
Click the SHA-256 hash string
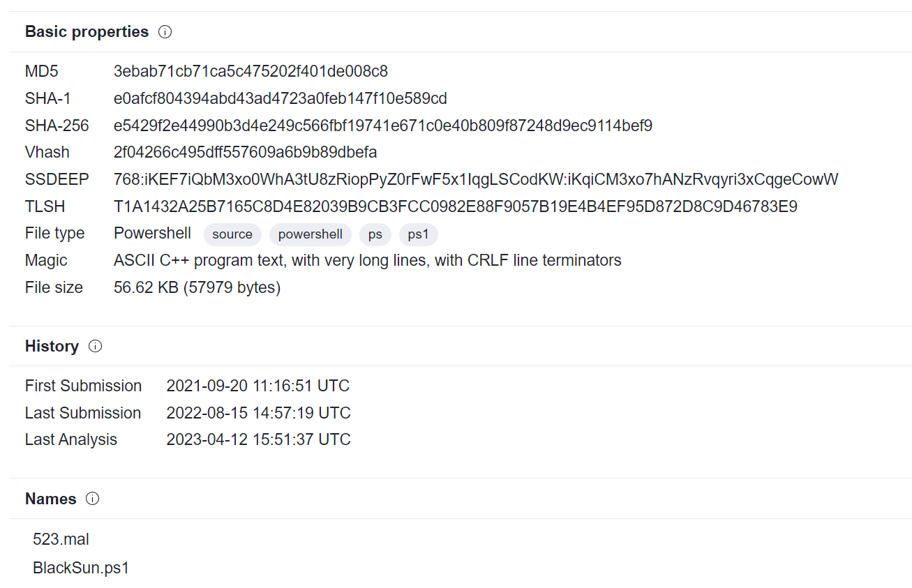pos(381,126)
